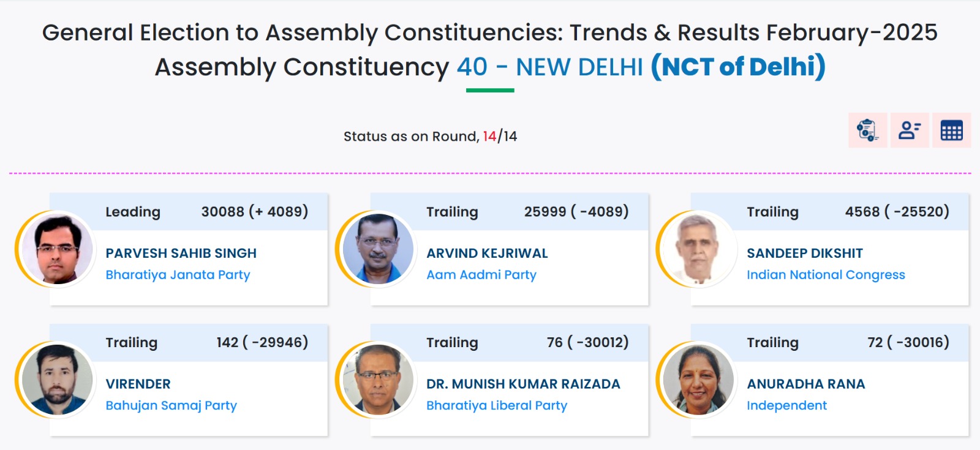Click Arvind Kejriwal's candidate photo
This screenshot has width=980, height=450.
click(378, 249)
